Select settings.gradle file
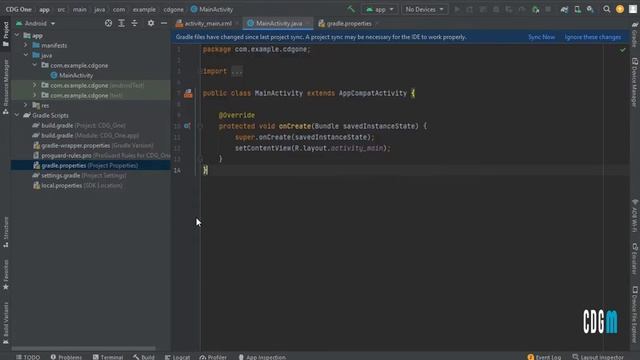 tap(79, 176)
